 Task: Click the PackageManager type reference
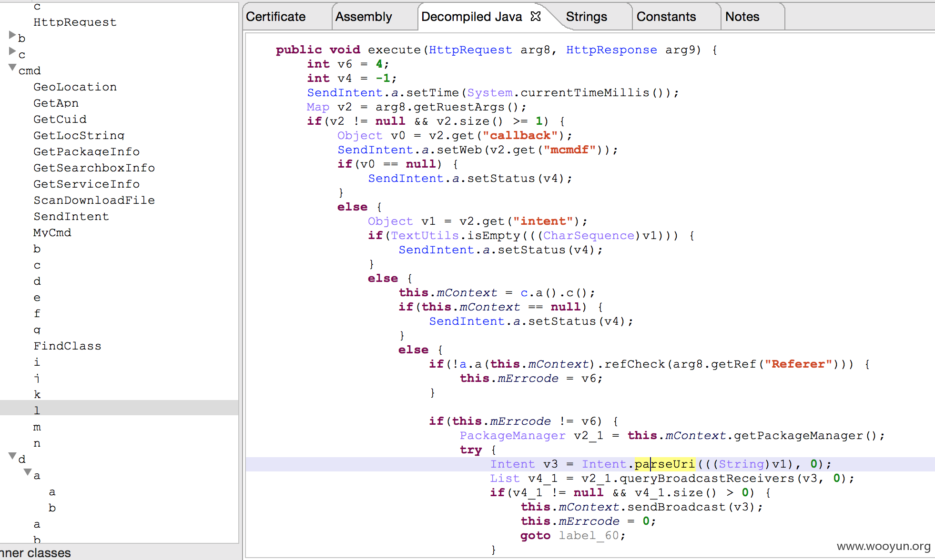[x=512, y=435]
